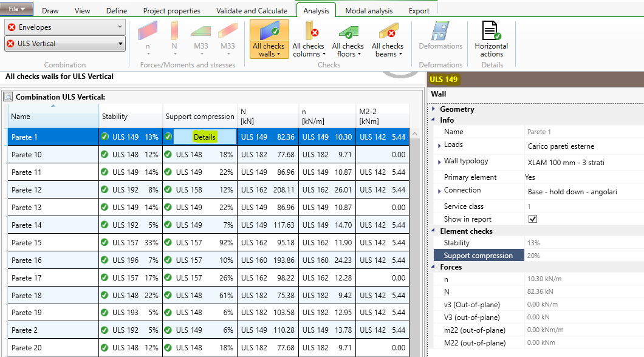The height and width of the screenshot is (357, 644).
Task: Click the XLAM 100 mm - 3 strati value
Action: click(566, 163)
